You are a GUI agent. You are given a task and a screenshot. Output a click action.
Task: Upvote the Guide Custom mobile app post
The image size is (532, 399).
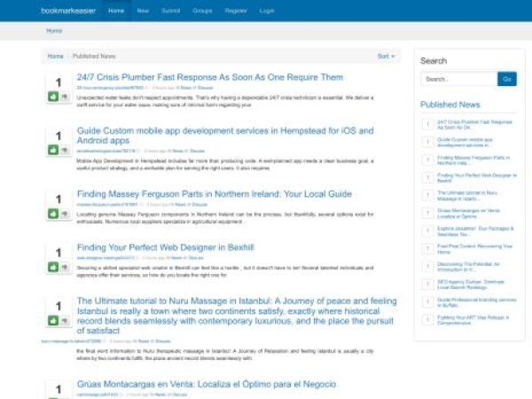53,150
